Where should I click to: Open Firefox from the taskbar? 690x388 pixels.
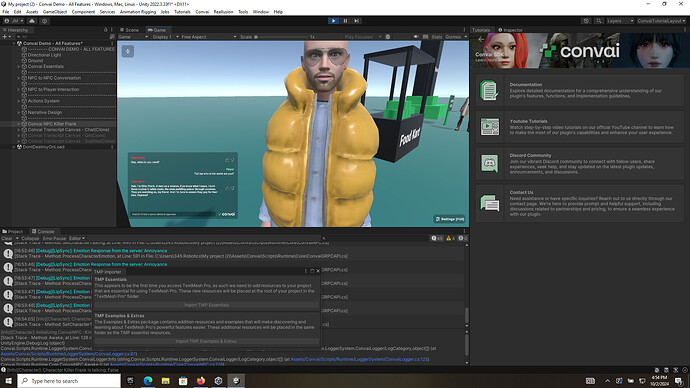point(201,381)
